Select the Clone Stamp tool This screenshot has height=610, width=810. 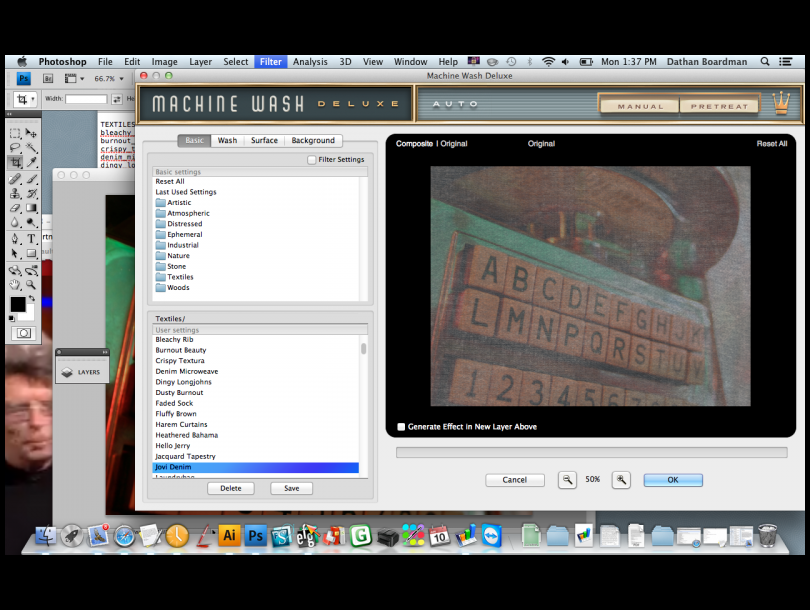pos(15,194)
